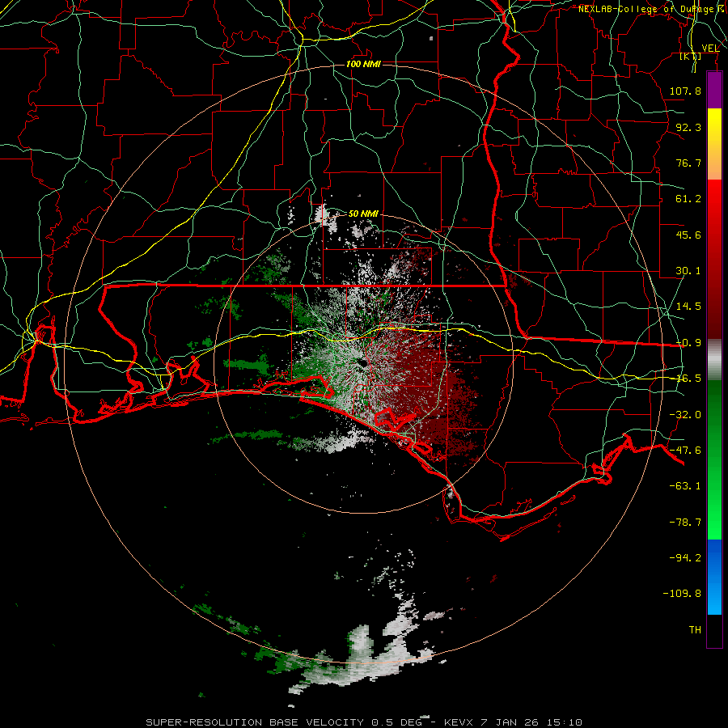The image size is (728, 728).
Task: Select the -94.2 velocity scale value
Action: [685, 557]
